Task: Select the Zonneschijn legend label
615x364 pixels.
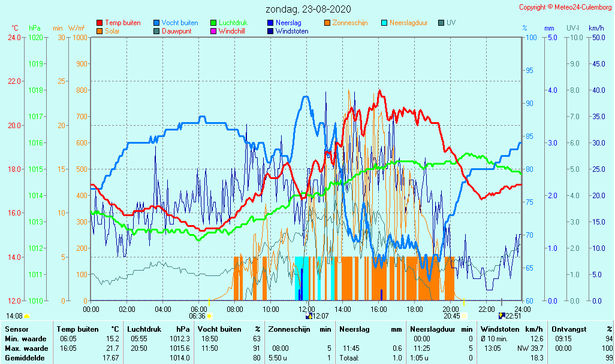Action: [x=351, y=23]
